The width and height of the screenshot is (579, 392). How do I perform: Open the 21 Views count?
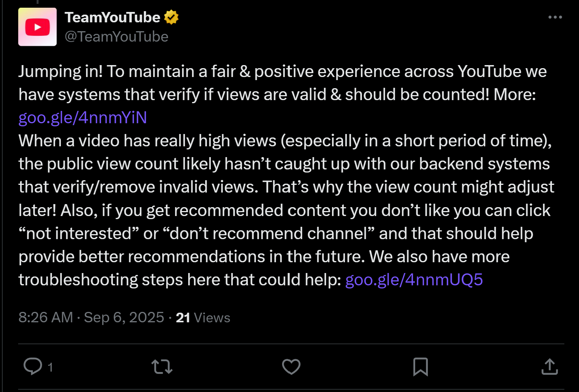(203, 318)
